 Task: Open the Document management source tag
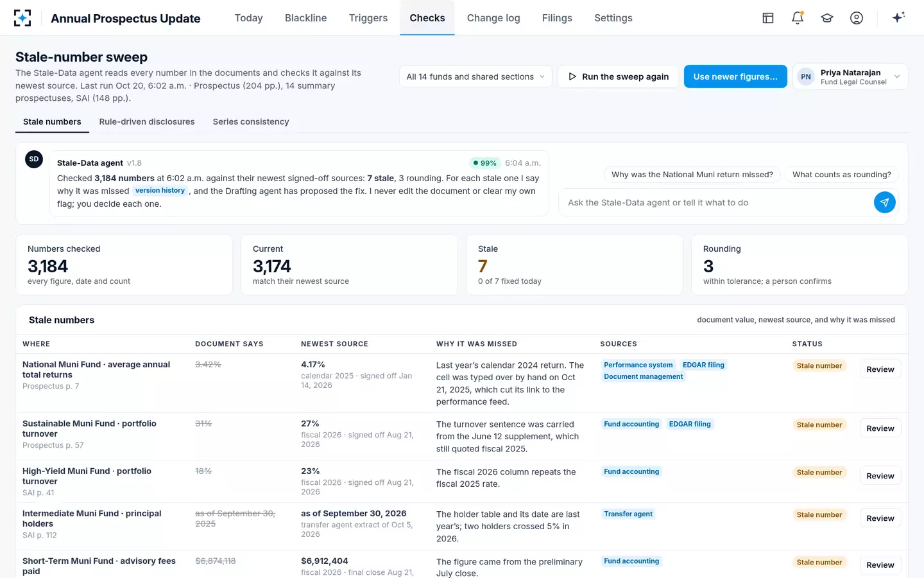coord(644,377)
